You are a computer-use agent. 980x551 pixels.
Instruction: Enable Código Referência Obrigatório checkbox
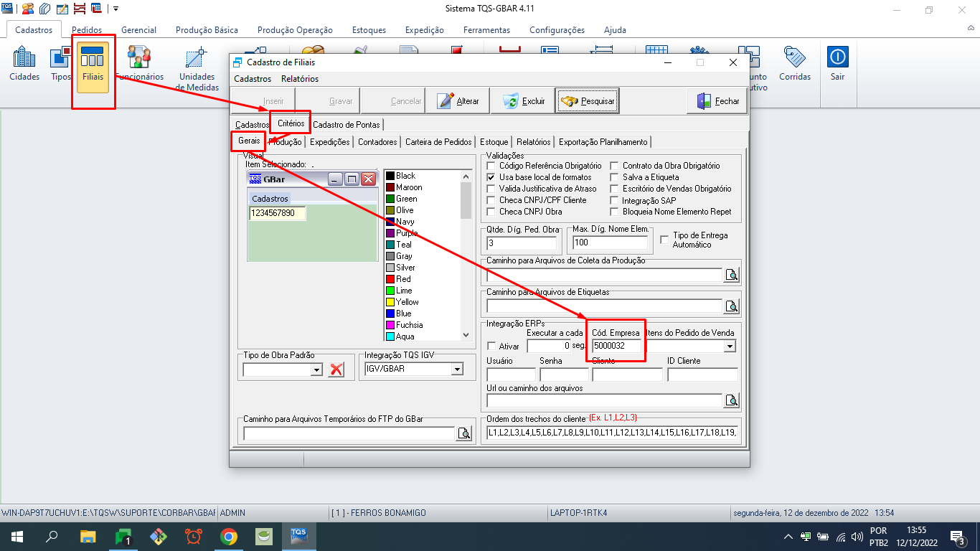coord(491,166)
